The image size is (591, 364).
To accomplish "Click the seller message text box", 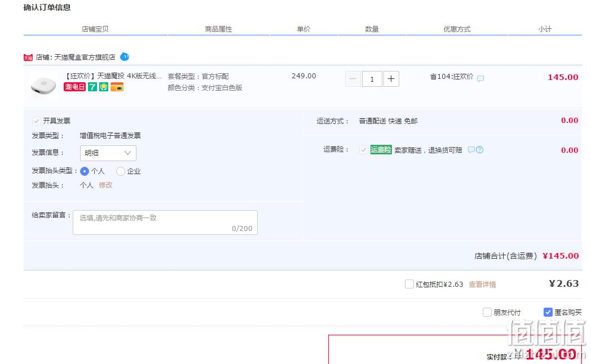I will pyautogui.click(x=165, y=223).
